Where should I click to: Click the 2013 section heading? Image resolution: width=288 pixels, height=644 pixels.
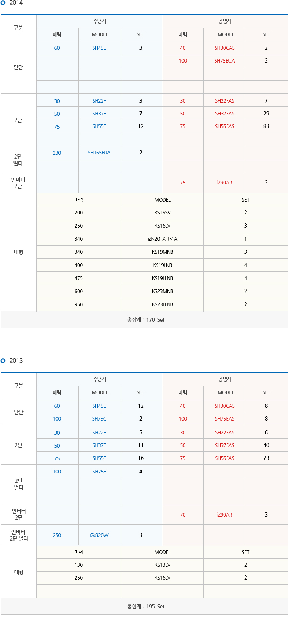(16, 361)
